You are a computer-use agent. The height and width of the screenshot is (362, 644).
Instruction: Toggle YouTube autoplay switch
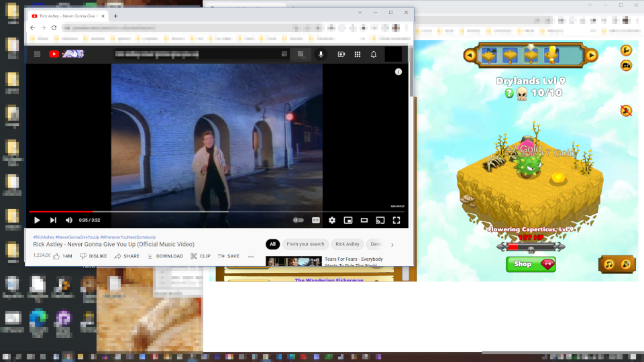(298, 221)
